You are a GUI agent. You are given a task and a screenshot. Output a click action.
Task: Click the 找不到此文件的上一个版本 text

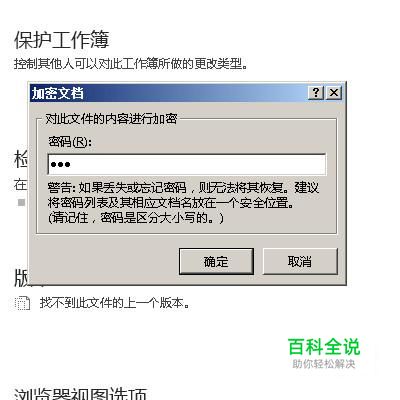pyautogui.click(x=115, y=303)
